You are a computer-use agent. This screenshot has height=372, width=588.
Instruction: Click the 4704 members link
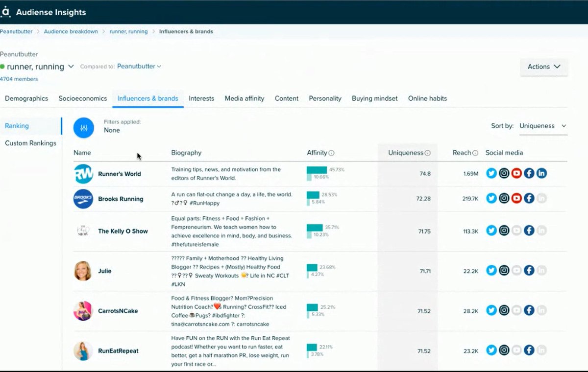point(19,79)
